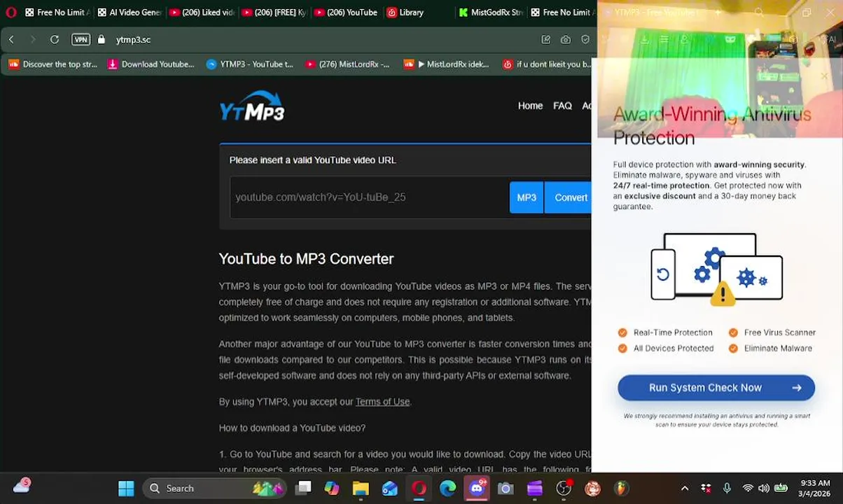Click the 'All Devices Protected' checkmark item
This screenshot has width=843, height=504.
(666, 349)
